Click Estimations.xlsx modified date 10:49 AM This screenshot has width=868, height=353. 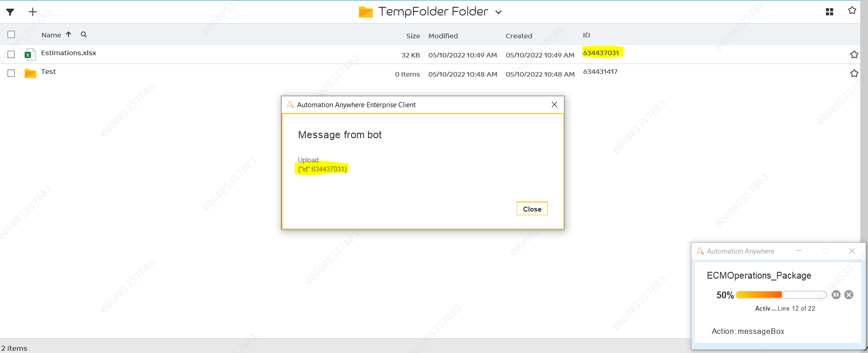pos(462,55)
